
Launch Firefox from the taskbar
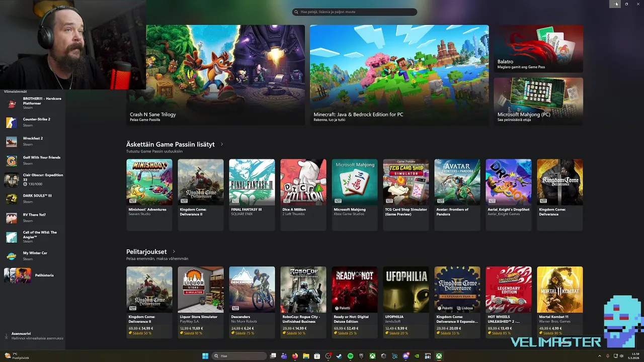295,356
